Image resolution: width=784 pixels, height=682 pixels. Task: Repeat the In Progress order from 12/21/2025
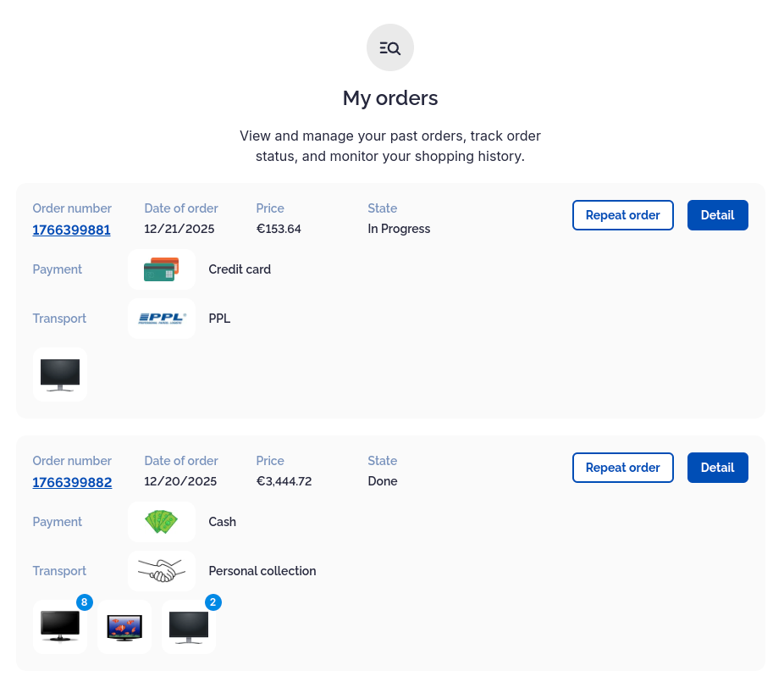[x=622, y=215]
